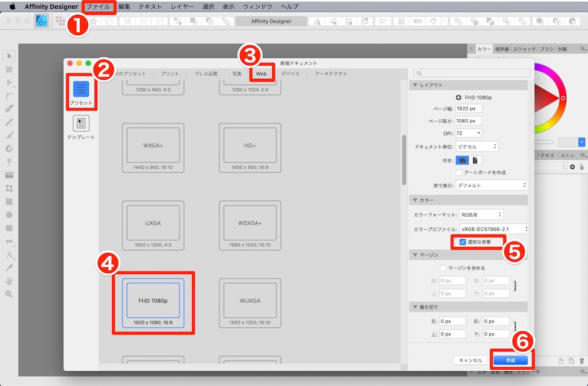This screenshot has width=588, height=386.
Task: Select the Artistic Text tool
Action: [x=9, y=255]
